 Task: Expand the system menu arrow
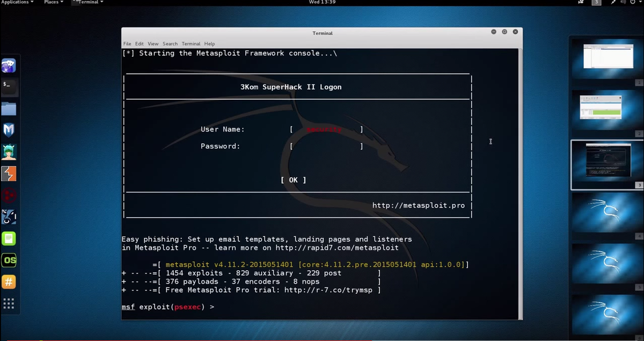pos(639,2)
